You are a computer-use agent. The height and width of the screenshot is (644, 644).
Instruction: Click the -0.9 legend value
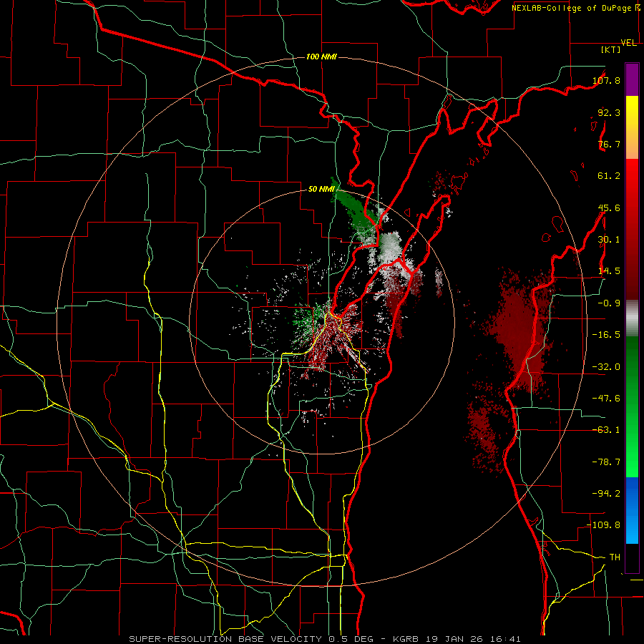pyautogui.click(x=609, y=303)
